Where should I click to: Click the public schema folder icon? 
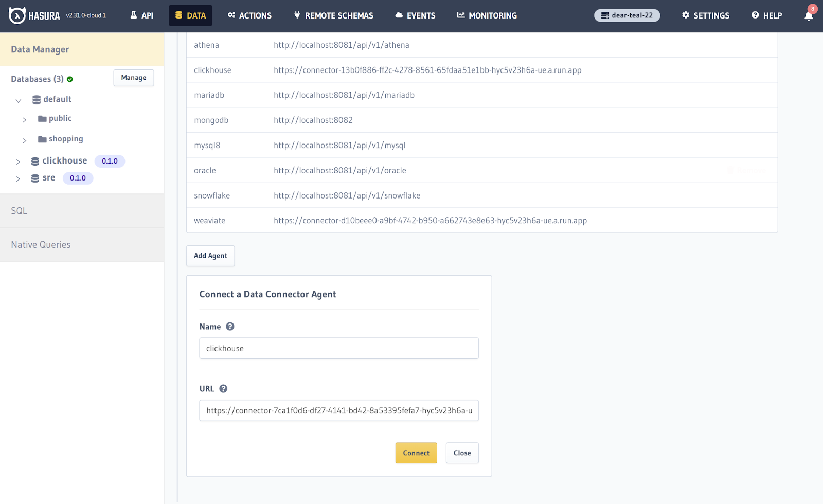click(42, 119)
